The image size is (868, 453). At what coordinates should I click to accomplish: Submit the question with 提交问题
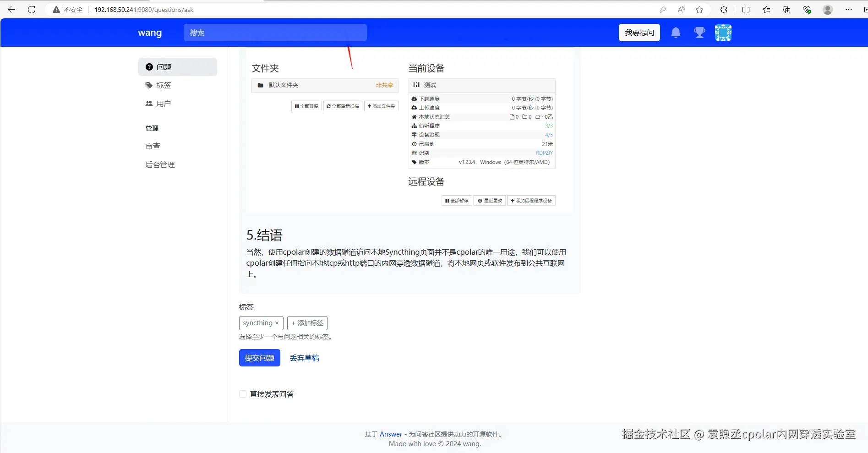tap(259, 358)
